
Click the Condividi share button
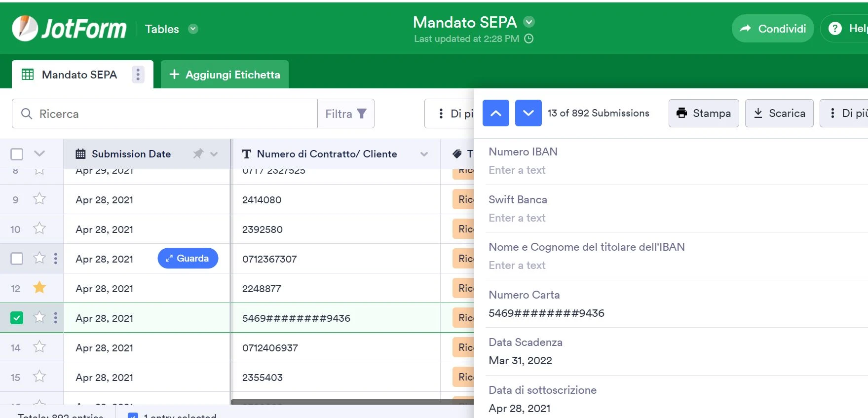tap(772, 29)
